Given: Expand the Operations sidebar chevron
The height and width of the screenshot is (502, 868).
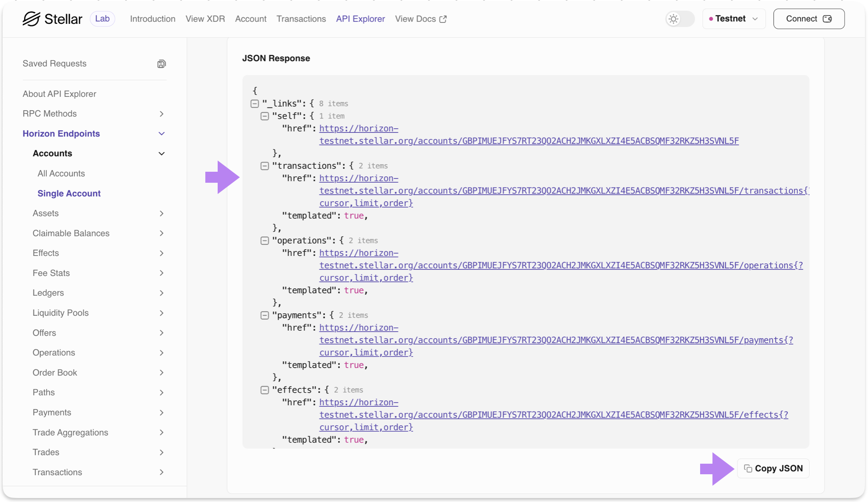Looking at the screenshot, I should coord(162,353).
